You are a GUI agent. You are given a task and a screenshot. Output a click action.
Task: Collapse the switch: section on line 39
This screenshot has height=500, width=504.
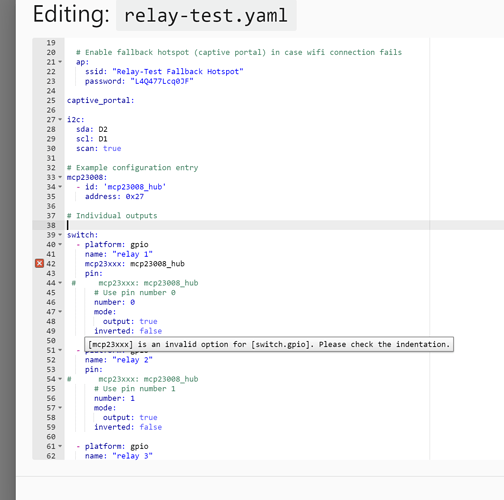[60, 235]
